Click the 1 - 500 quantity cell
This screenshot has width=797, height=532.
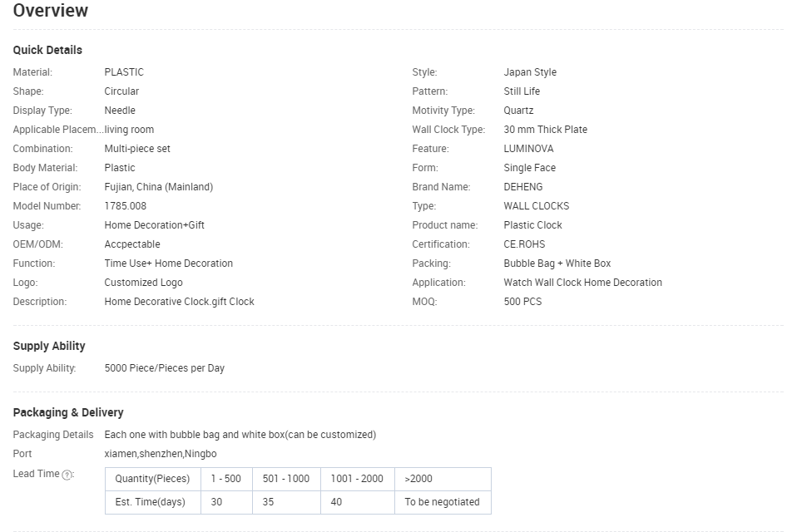[x=226, y=479]
